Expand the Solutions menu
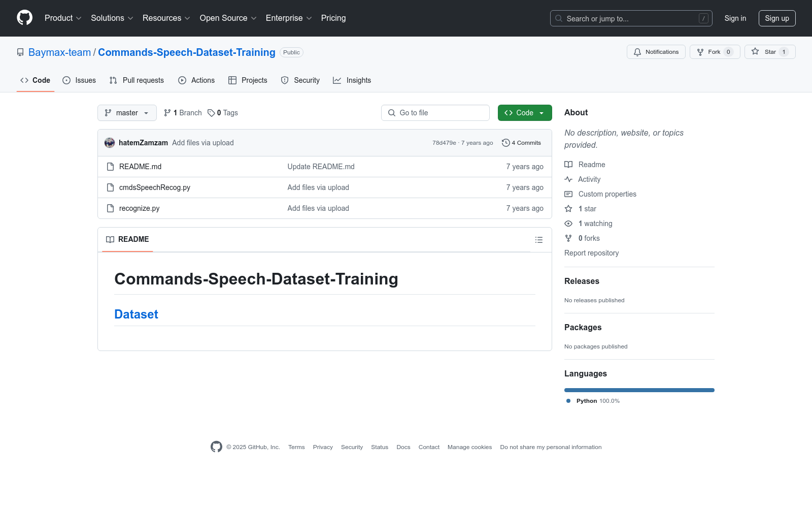812x508 pixels. tap(112, 18)
